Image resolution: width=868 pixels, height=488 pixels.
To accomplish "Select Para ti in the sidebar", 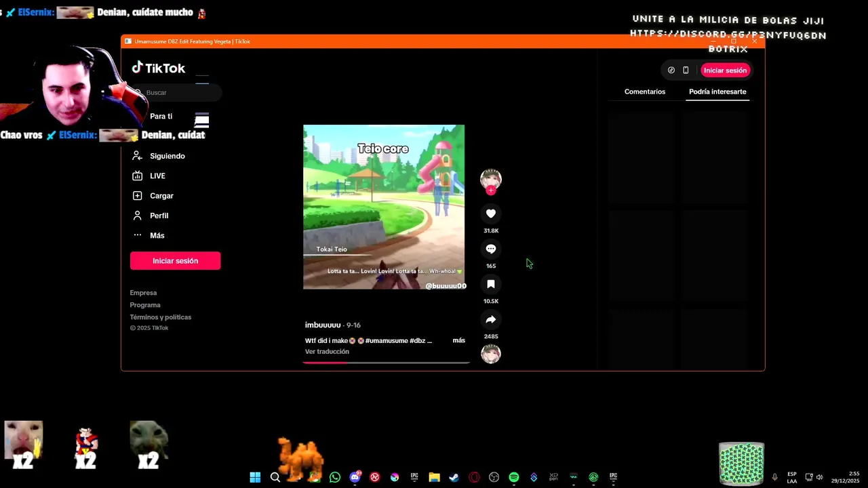I will 161,117.
